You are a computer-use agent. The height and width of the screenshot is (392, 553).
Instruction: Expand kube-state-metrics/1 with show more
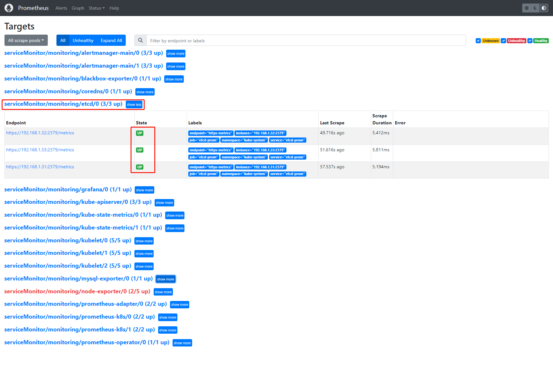(x=175, y=228)
